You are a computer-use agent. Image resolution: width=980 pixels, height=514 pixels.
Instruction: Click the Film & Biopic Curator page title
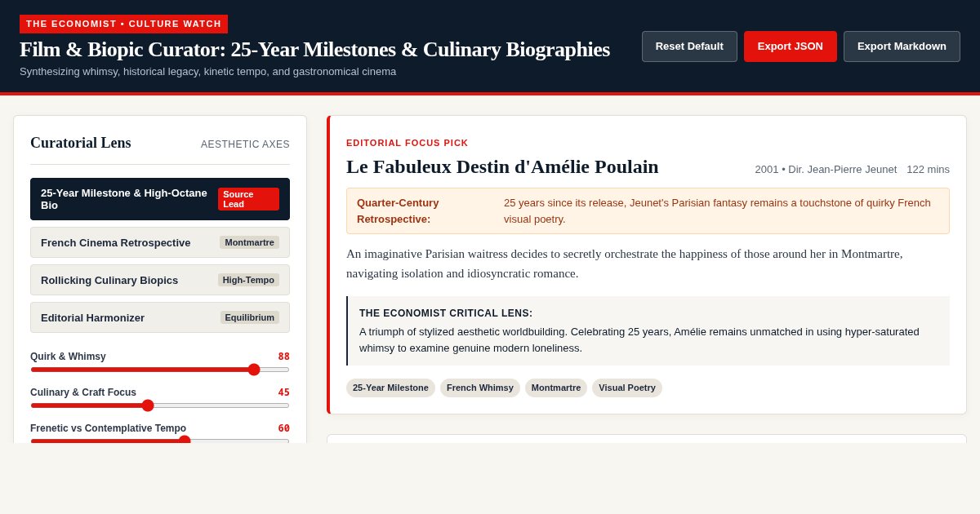(314, 49)
